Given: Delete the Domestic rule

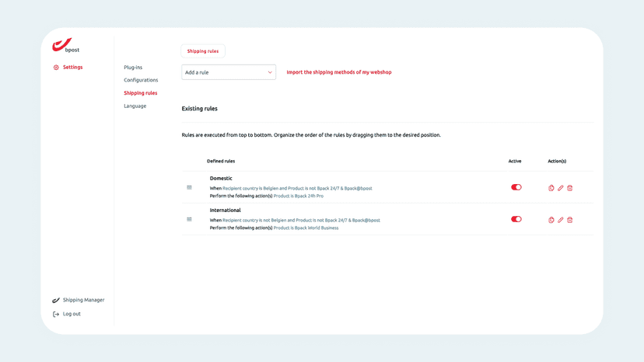Looking at the screenshot, I should click(569, 188).
